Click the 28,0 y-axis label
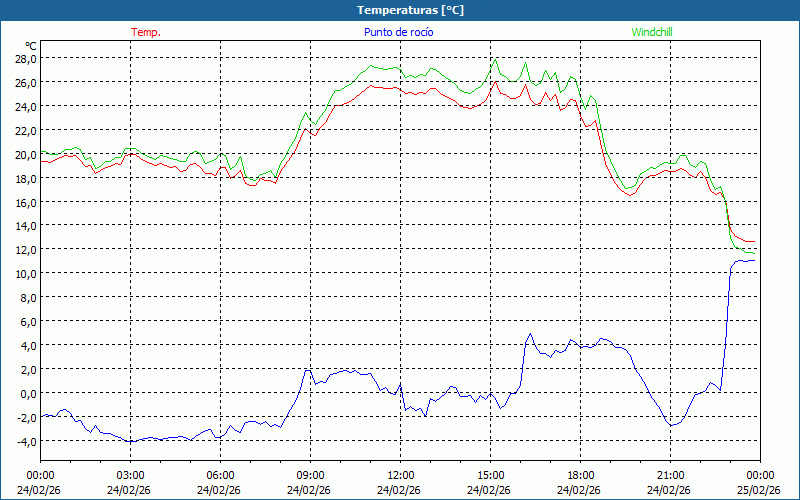This screenshot has width=800, height=500. tap(25, 58)
